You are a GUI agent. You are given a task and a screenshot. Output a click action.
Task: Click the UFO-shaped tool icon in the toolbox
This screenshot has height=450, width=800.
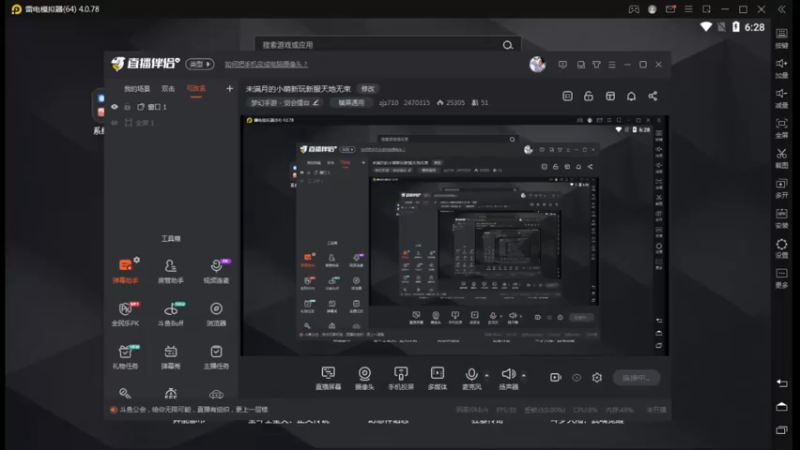pyautogui.click(x=216, y=394)
